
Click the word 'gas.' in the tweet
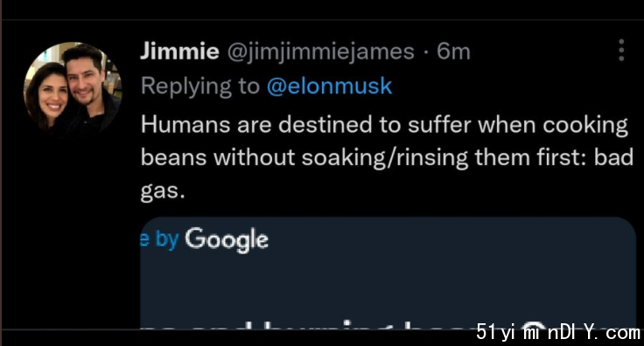(163, 190)
